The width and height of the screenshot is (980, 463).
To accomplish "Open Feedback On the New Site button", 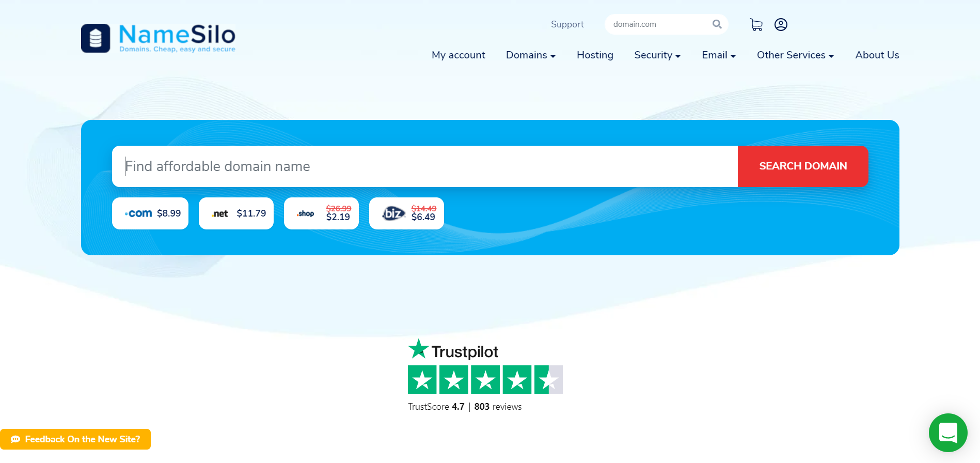I will [75, 439].
